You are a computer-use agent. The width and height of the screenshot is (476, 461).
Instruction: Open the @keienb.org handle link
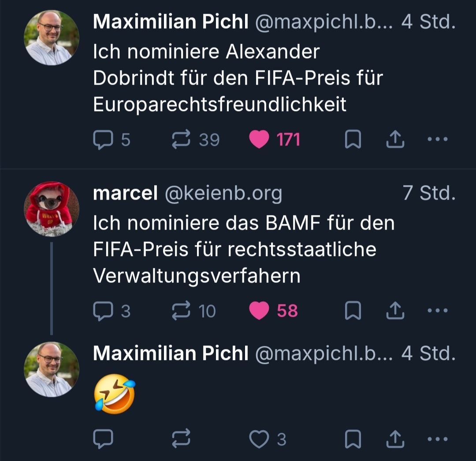coord(223,193)
